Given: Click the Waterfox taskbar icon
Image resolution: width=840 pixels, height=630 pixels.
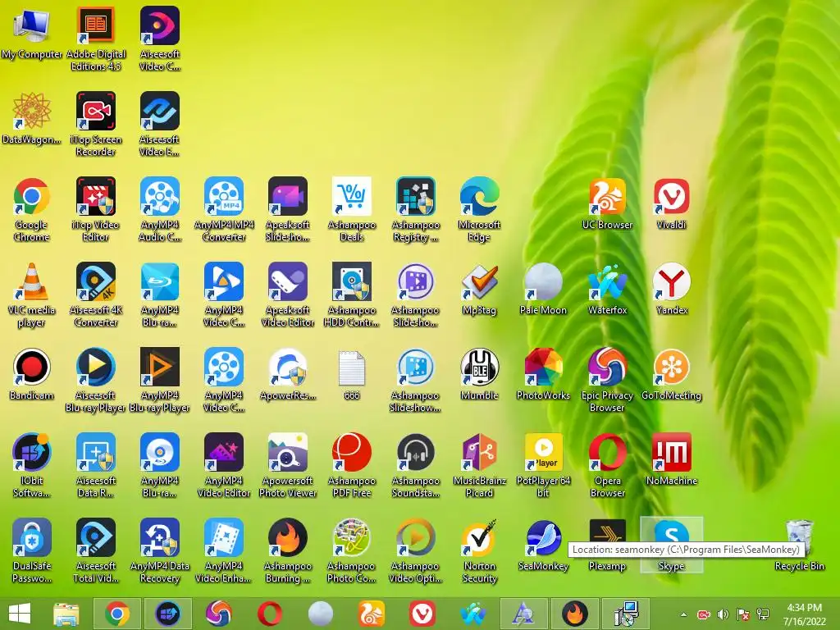Looking at the screenshot, I should point(473,614).
